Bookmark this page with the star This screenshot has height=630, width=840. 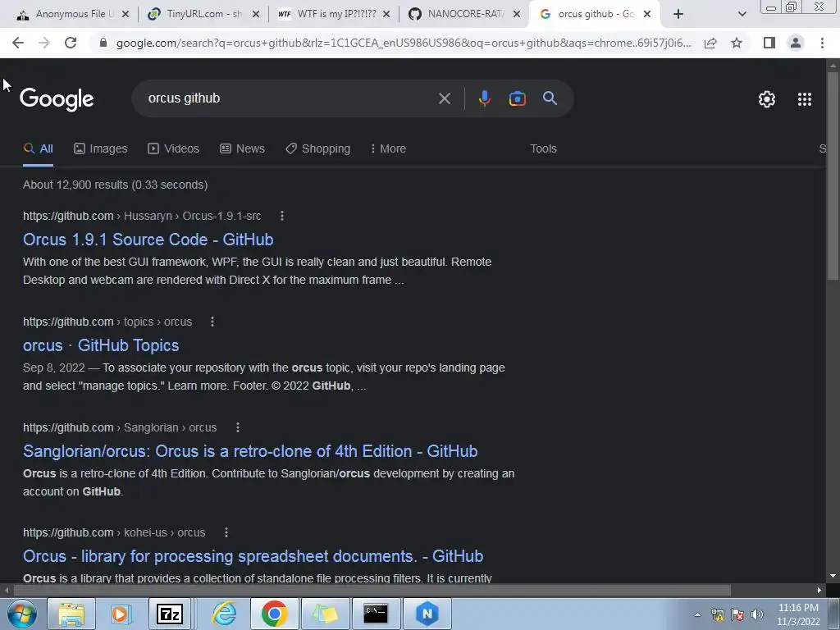[737, 43]
